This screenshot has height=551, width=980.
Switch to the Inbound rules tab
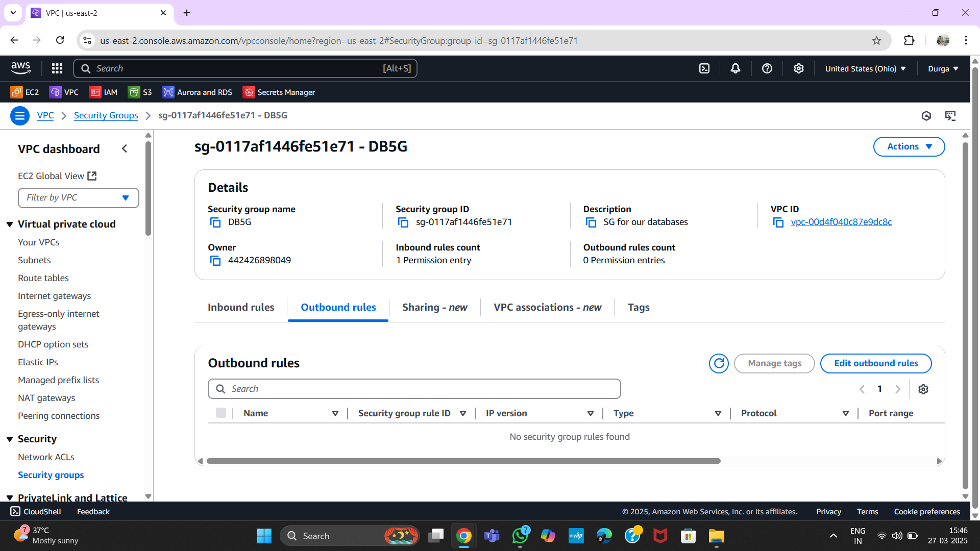pyautogui.click(x=241, y=307)
